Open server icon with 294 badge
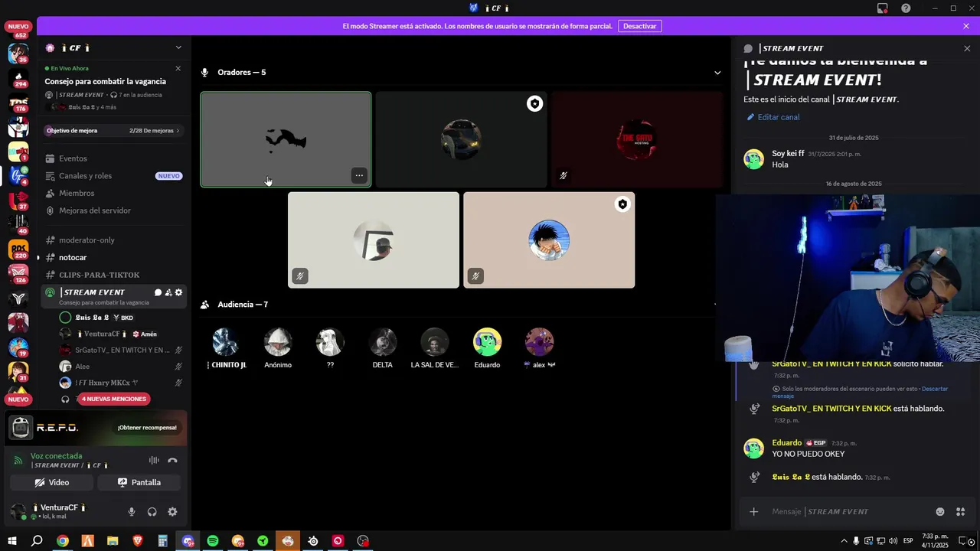The width and height of the screenshot is (980, 551). [18, 78]
